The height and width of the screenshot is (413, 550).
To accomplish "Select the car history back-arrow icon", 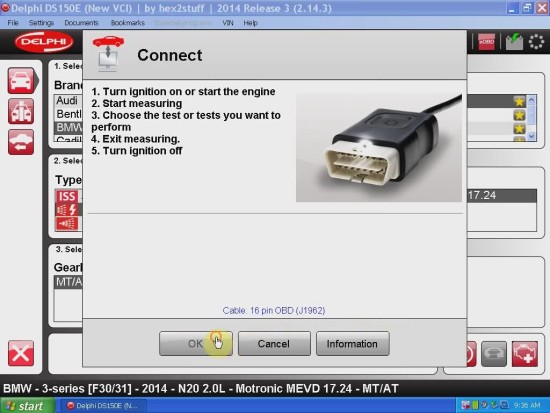I will tap(21, 142).
